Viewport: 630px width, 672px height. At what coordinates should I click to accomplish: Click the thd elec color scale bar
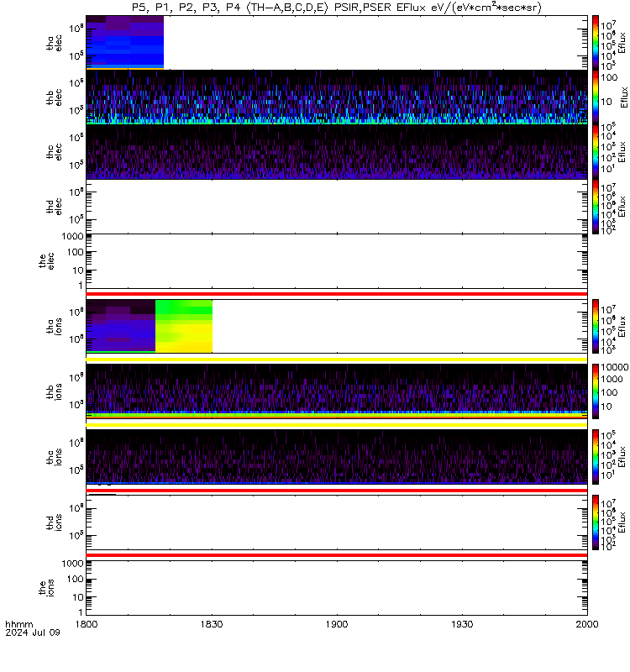point(596,207)
